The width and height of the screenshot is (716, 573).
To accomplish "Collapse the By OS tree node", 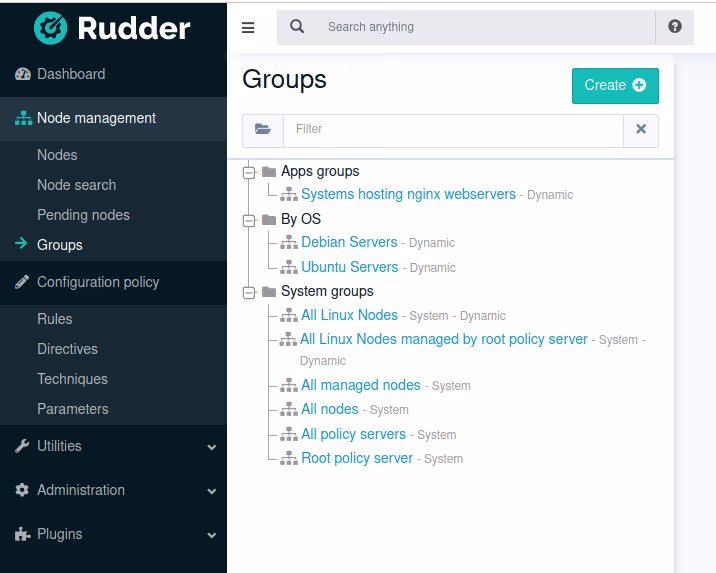I will (x=249, y=219).
